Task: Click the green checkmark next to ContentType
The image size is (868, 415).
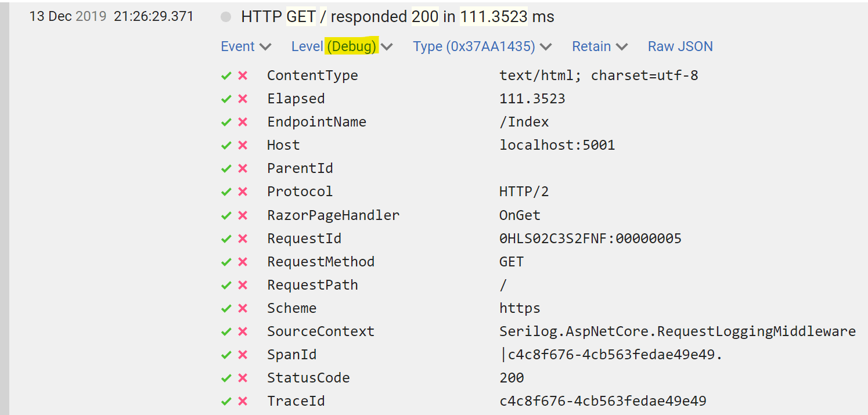Action: click(x=226, y=75)
